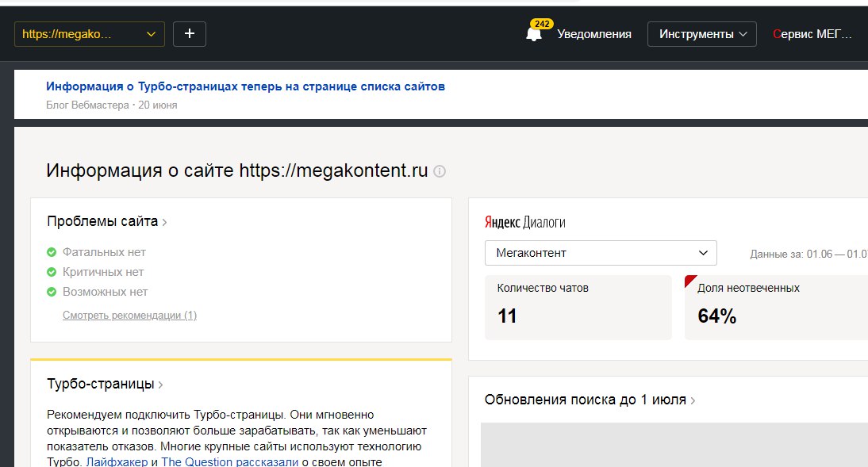Click the Яндекс Диалоги logo
This screenshot has height=467, width=868.
pyautogui.click(x=524, y=223)
